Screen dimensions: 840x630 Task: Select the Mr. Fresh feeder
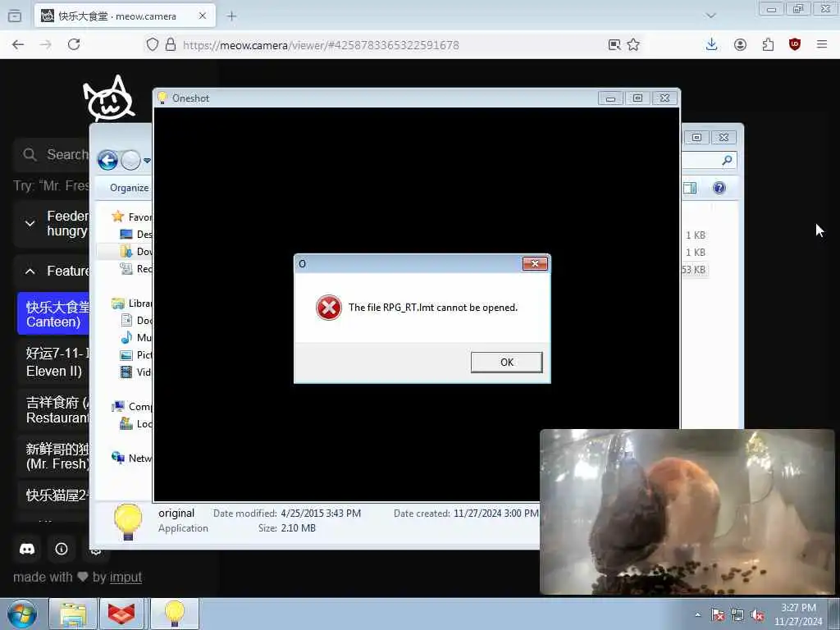[53, 456]
